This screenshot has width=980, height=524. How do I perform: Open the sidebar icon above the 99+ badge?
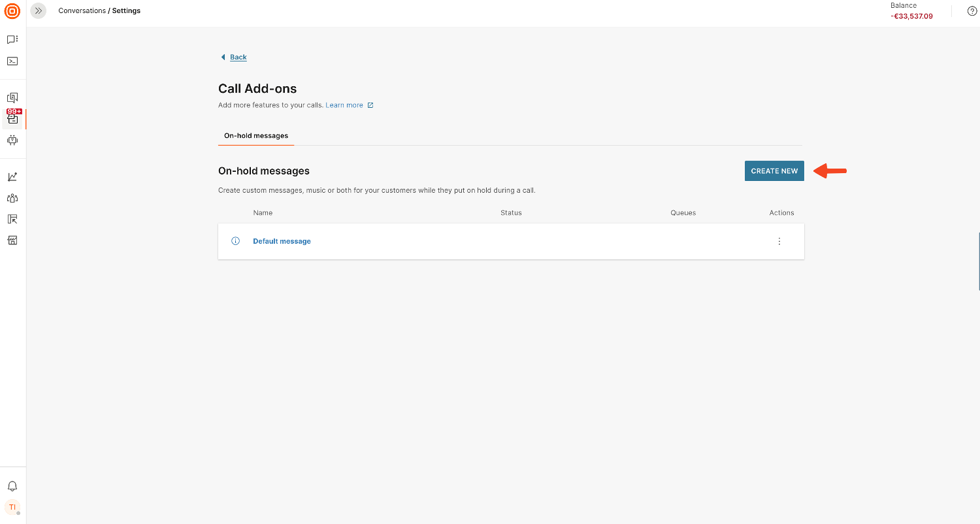[x=12, y=98]
